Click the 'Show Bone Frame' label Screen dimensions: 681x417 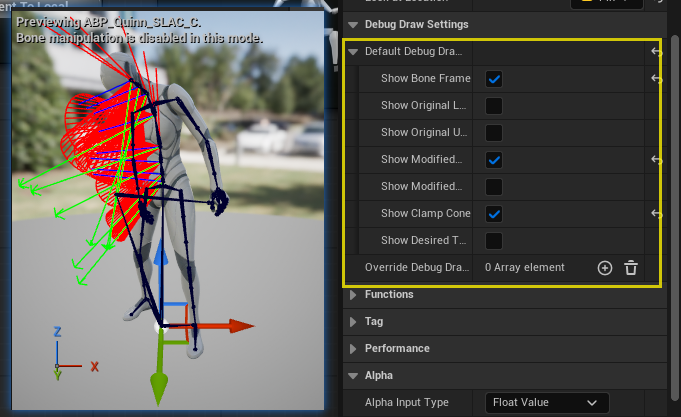click(x=426, y=79)
